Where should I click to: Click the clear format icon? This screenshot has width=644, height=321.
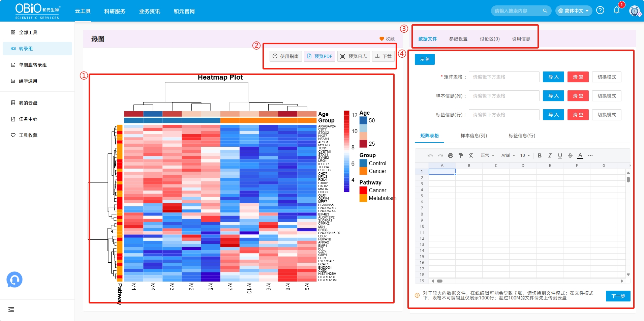point(471,155)
